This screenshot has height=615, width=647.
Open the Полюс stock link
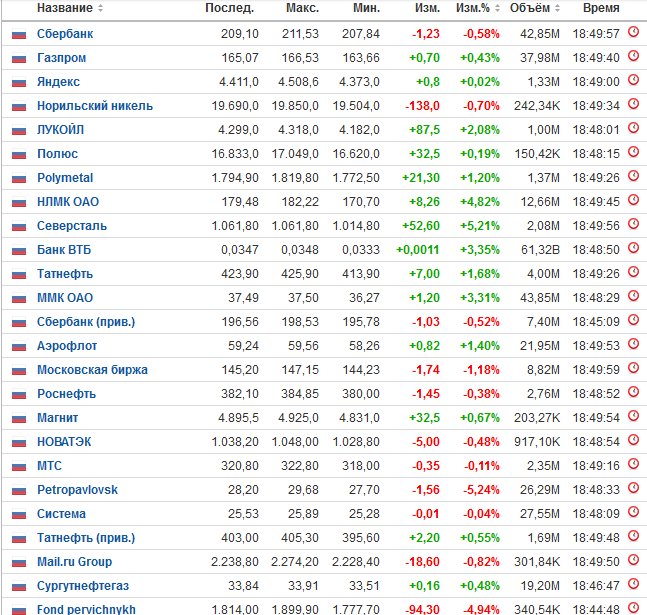(x=57, y=154)
